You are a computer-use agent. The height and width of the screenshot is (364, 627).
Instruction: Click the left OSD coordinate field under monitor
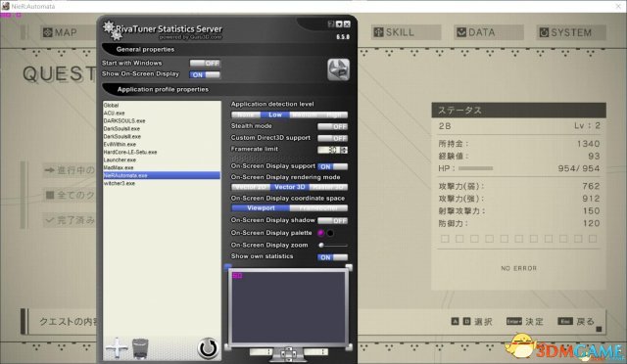[262, 352]
